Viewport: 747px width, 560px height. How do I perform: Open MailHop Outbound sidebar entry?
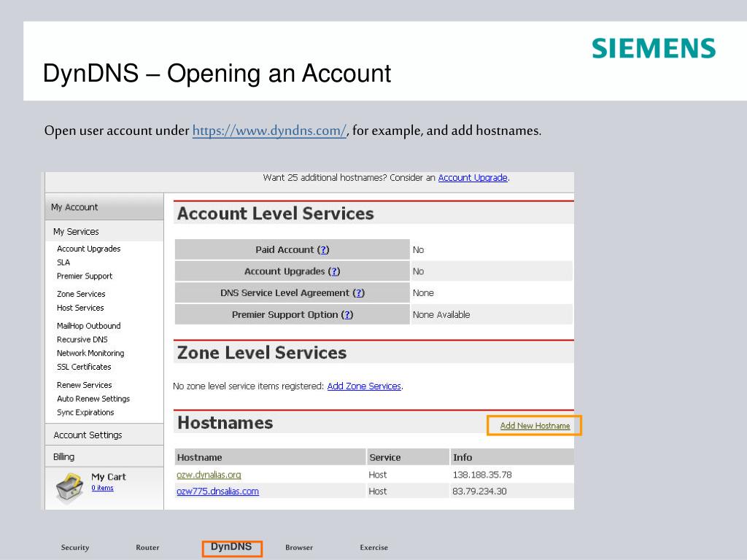tap(88, 326)
